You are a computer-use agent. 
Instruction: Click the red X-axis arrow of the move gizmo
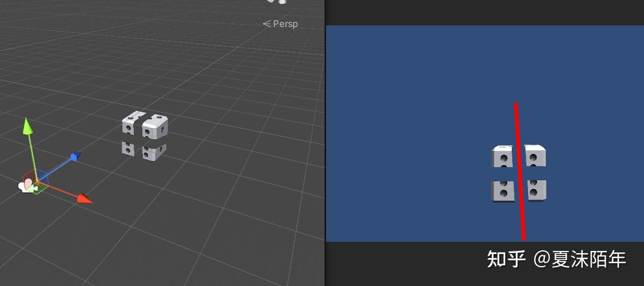pyautogui.click(x=84, y=198)
